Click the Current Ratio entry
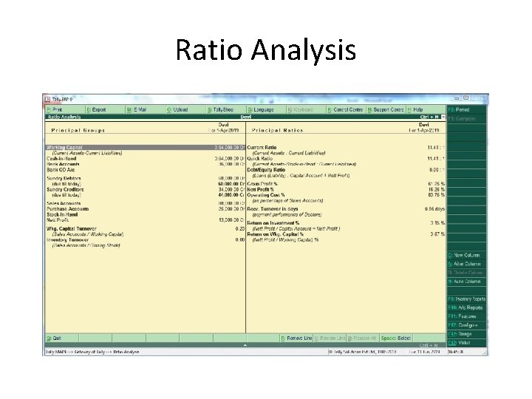This screenshot has width=532, height=399. (346, 148)
